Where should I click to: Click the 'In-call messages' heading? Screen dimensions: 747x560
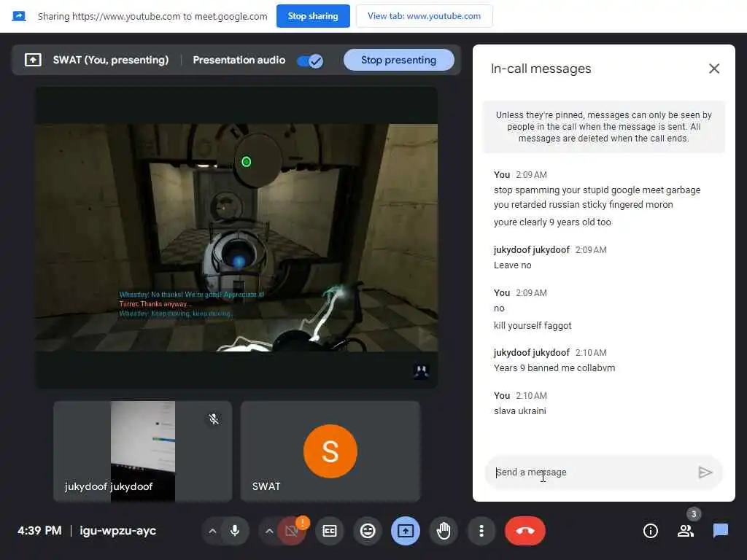coord(541,69)
